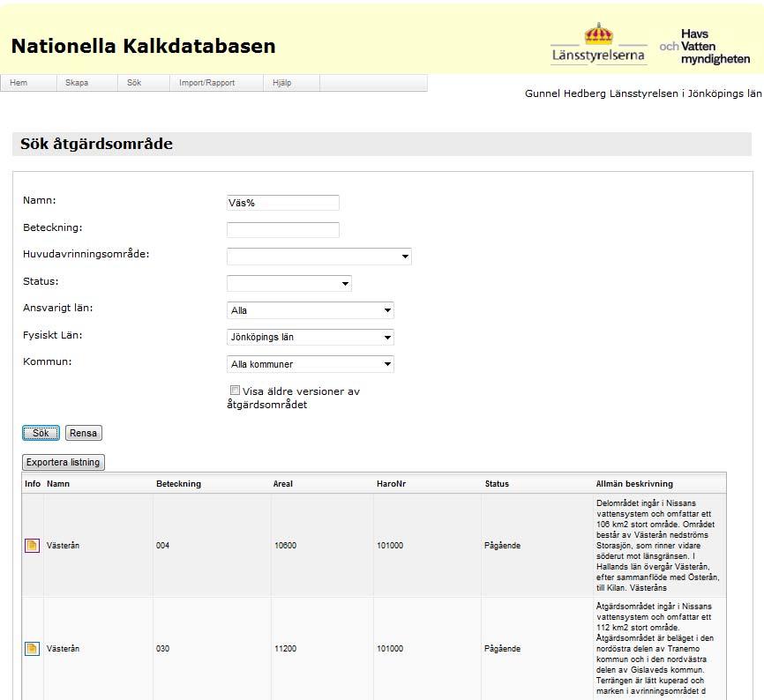Click description text for row 030
Viewport: 764px width, 700px height.
point(655,648)
